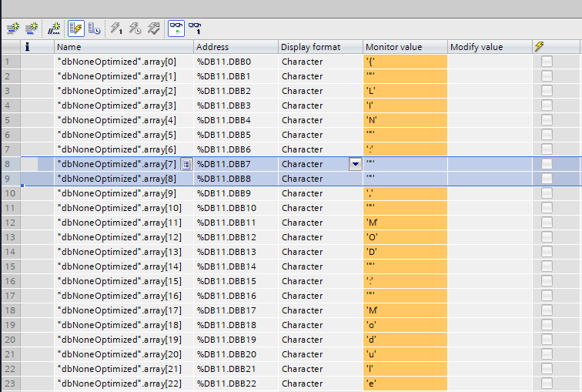Open Display format dropdown in row 8
Viewport: 582px width, 392px height.
pyautogui.click(x=355, y=164)
